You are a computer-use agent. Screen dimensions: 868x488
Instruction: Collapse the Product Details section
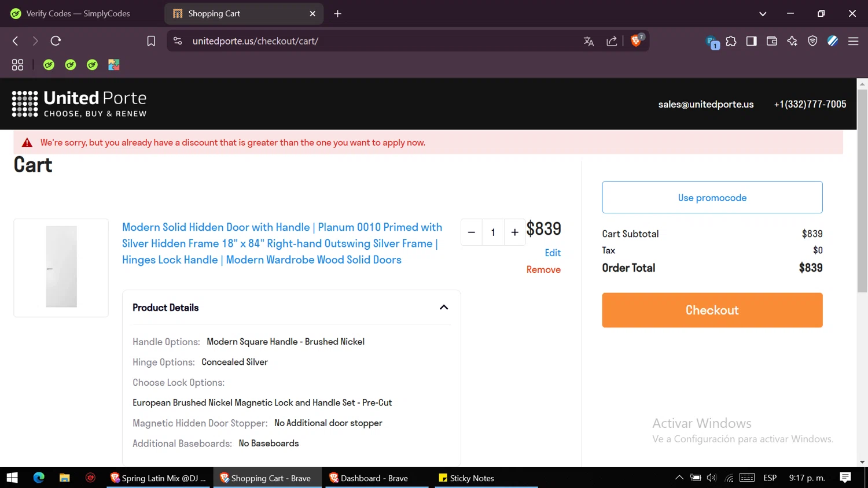(x=444, y=307)
